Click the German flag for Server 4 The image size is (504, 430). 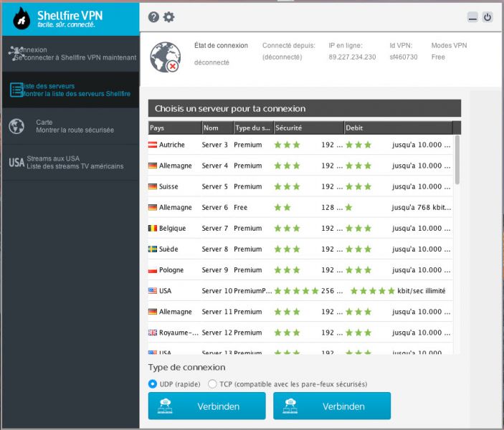153,166
